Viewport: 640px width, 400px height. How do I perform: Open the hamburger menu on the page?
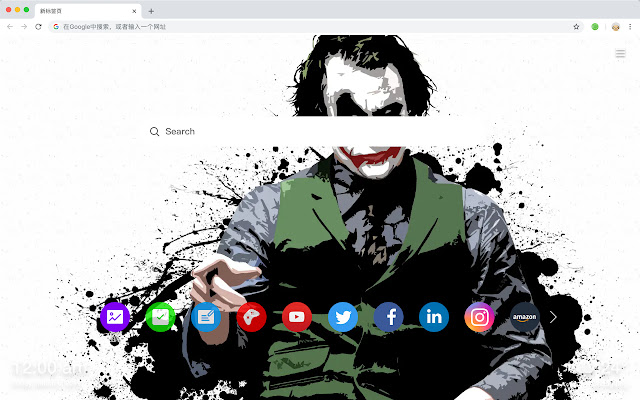620,53
